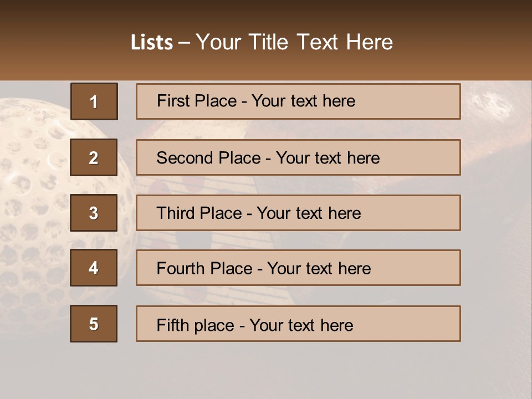Select the number 4 box
This screenshot has width=532, height=399.
(94, 268)
